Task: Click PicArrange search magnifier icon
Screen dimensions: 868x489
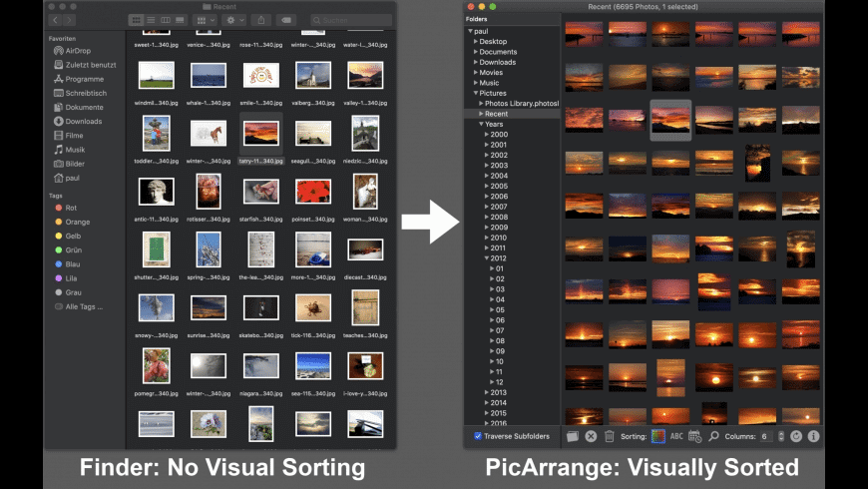Action: 713,436
